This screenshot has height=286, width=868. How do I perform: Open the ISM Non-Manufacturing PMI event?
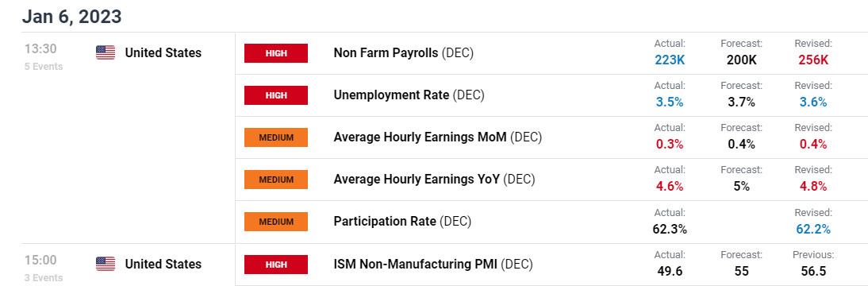(433, 265)
